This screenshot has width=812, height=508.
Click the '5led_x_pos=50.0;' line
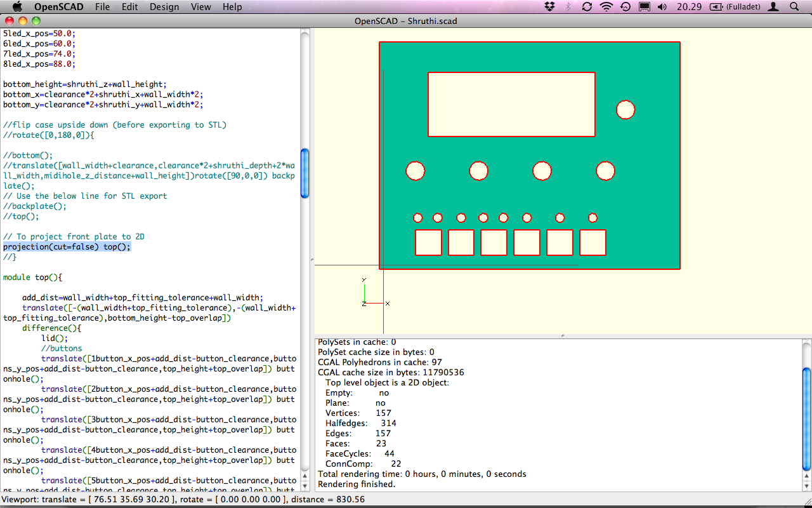pos(39,34)
